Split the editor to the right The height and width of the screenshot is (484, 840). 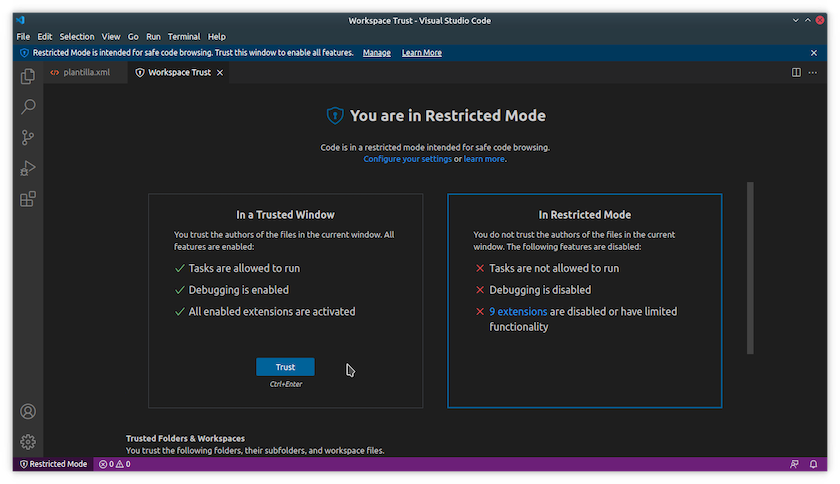(796, 72)
